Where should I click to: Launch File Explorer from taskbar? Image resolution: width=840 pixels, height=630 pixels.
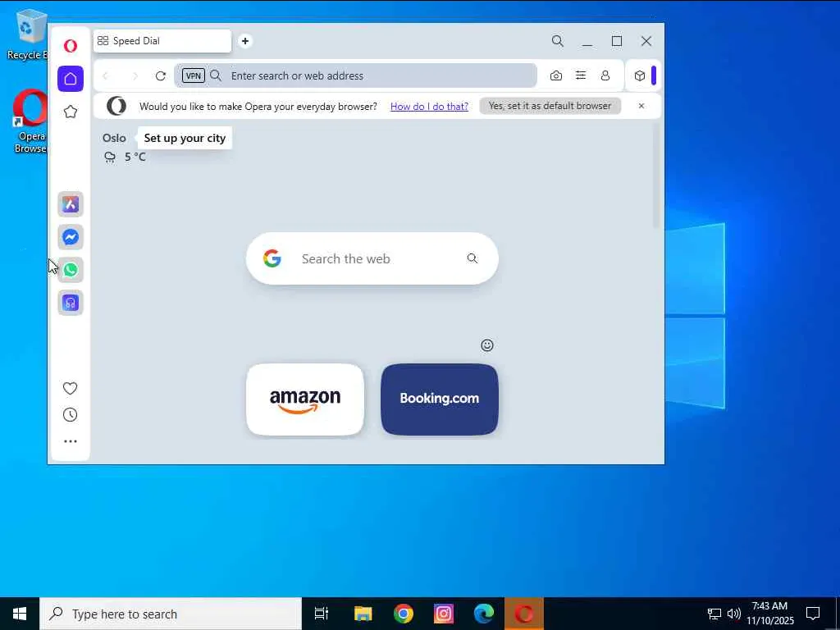(363, 614)
